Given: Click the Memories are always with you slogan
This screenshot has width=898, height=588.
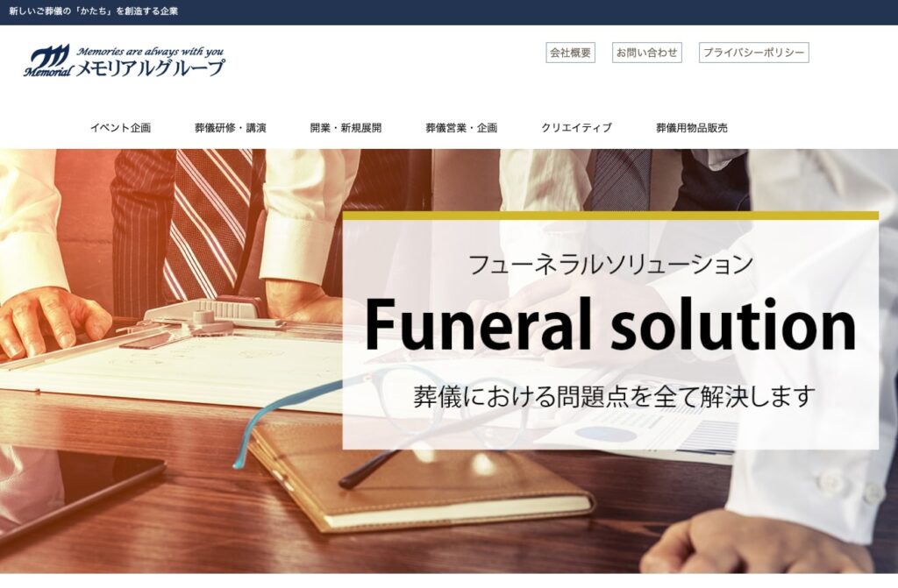Looking at the screenshot, I should (151, 52).
